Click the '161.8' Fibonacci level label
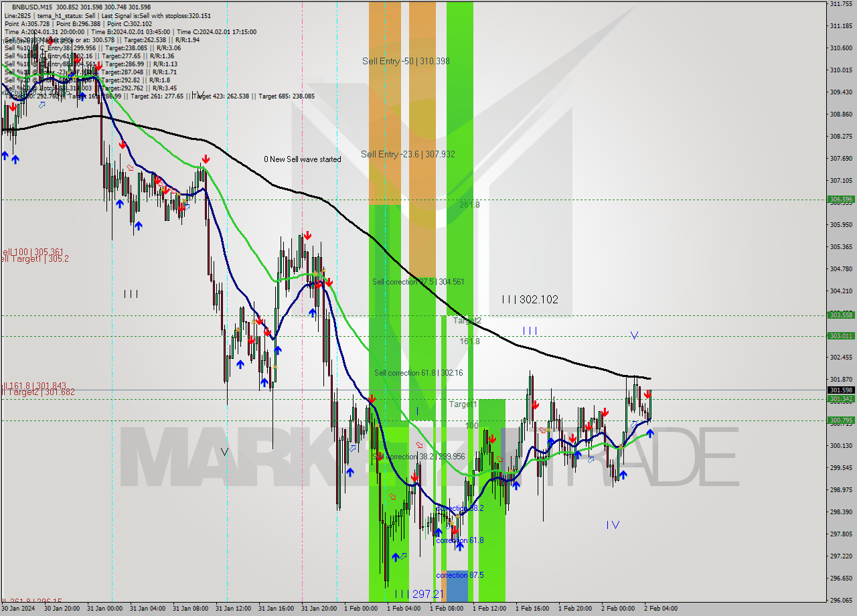 tap(469, 341)
